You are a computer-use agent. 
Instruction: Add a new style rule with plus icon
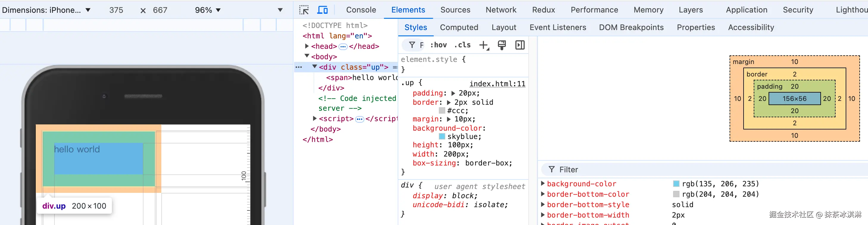pos(484,45)
